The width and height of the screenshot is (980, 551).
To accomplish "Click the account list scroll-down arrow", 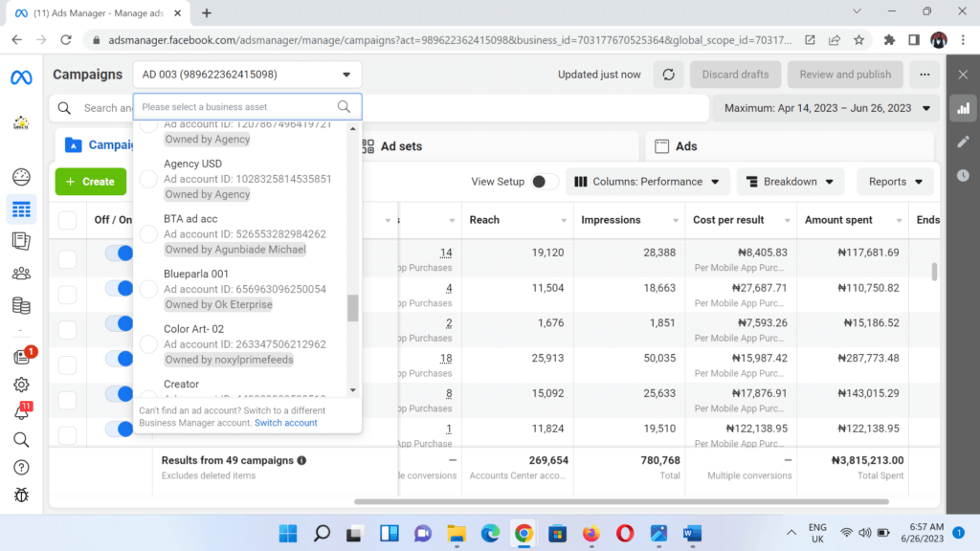I will coord(353,390).
